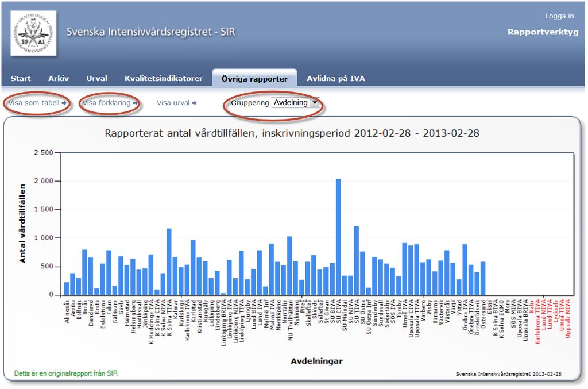
Task: Go to the Urval tab
Action: pyautogui.click(x=96, y=78)
